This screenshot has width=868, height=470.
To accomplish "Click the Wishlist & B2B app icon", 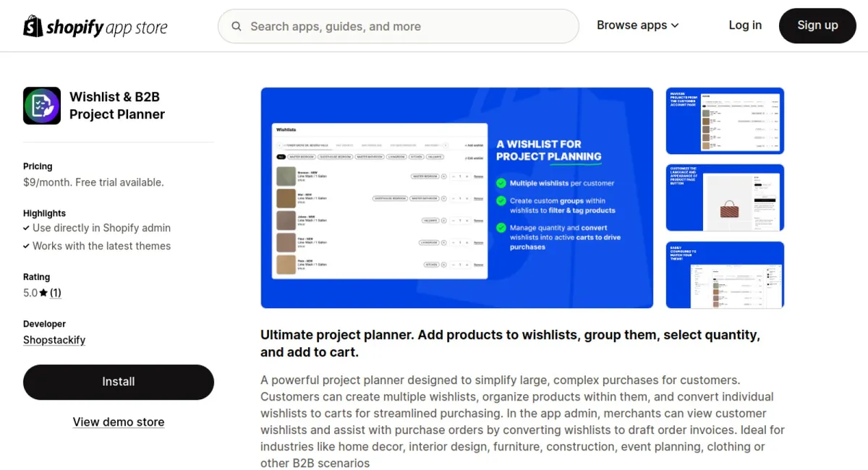I will click(42, 106).
